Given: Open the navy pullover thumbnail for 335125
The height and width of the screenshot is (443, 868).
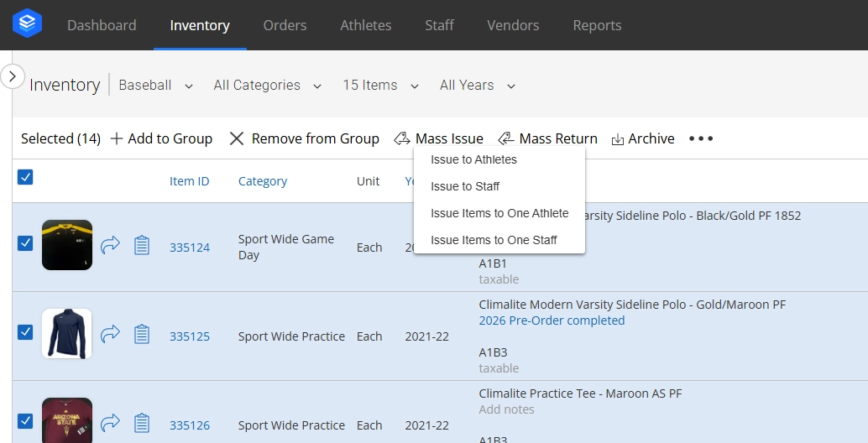Looking at the screenshot, I should pyautogui.click(x=67, y=333).
